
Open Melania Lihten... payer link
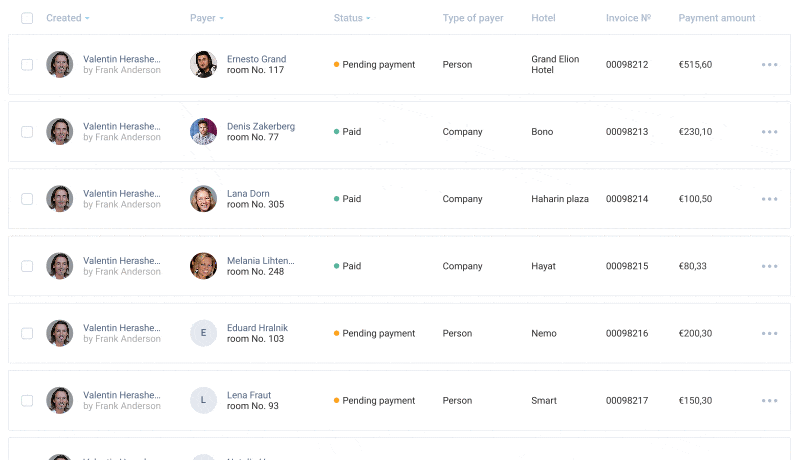[261, 261]
